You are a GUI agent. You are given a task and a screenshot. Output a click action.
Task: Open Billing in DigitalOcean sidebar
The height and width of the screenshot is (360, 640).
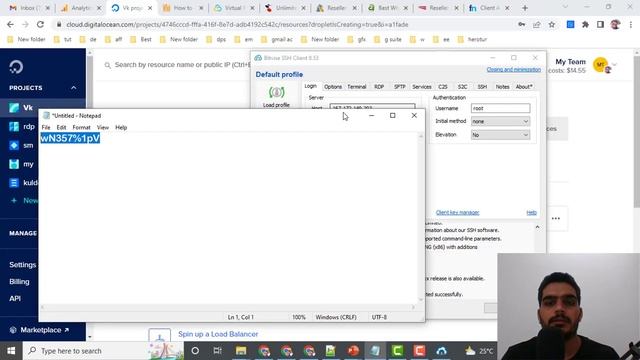tap(19, 282)
